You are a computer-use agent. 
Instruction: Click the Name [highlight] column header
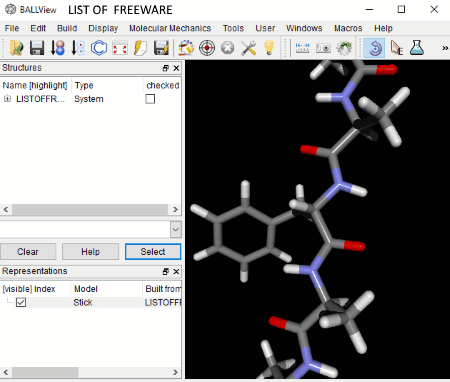35,85
